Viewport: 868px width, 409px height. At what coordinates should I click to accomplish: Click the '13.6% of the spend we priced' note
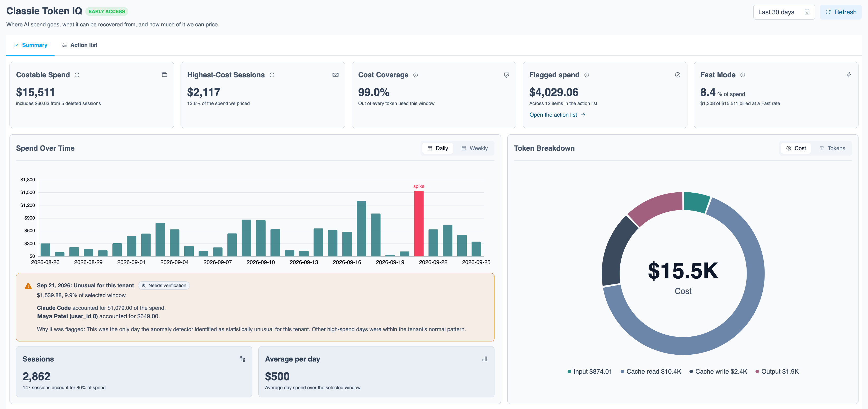pyautogui.click(x=218, y=103)
